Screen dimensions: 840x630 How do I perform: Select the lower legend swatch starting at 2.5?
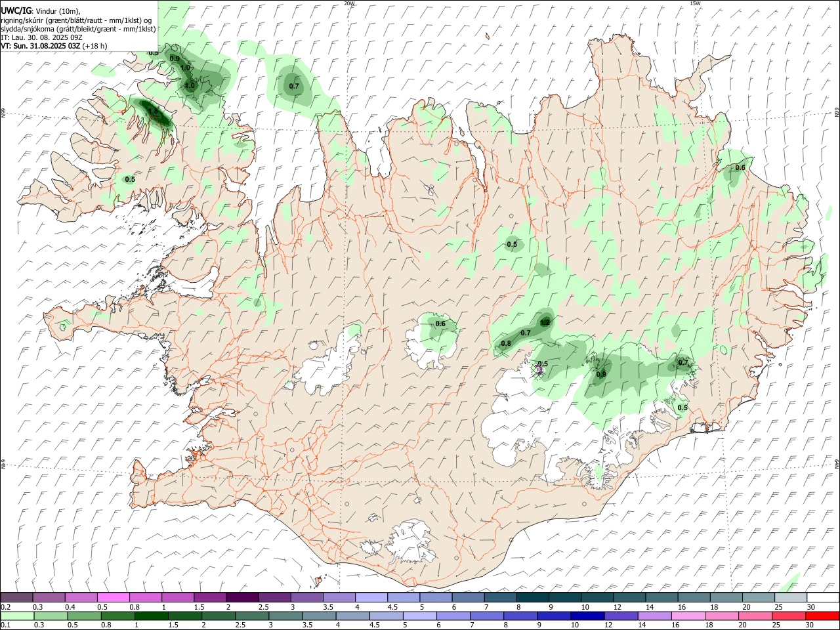[252, 616]
